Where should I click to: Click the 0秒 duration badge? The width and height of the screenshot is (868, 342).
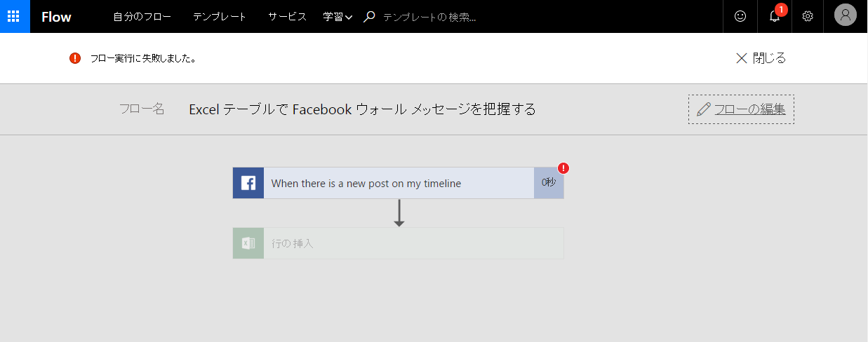pyautogui.click(x=549, y=183)
